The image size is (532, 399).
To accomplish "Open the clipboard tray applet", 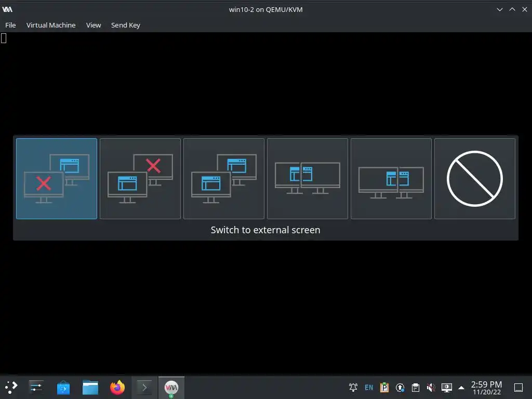I will click(x=415, y=387).
